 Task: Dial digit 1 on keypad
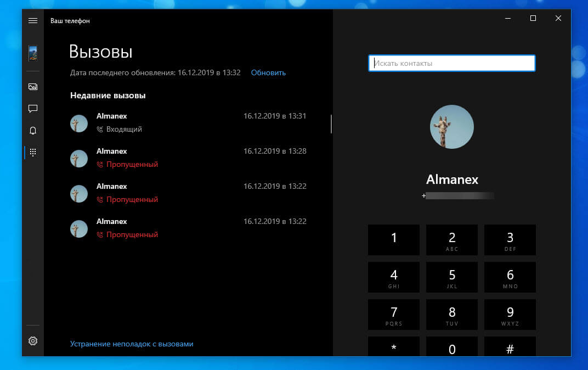click(x=394, y=240)
